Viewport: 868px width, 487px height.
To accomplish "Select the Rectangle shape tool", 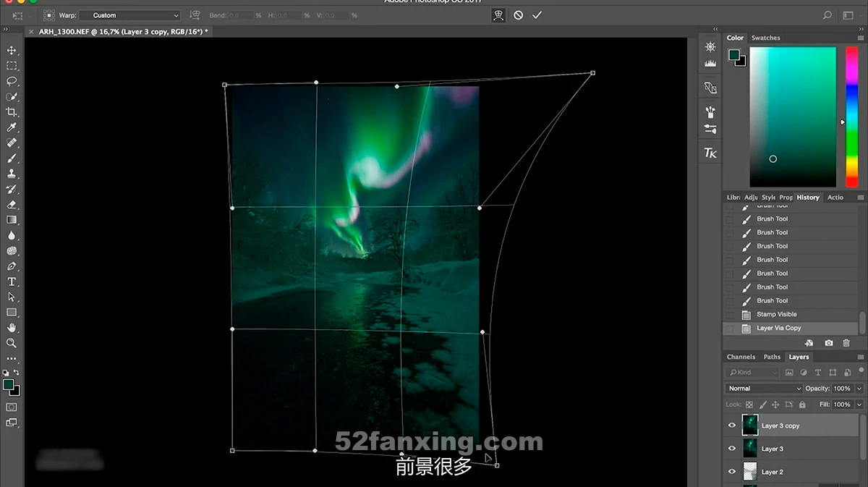I will [12, 313].
